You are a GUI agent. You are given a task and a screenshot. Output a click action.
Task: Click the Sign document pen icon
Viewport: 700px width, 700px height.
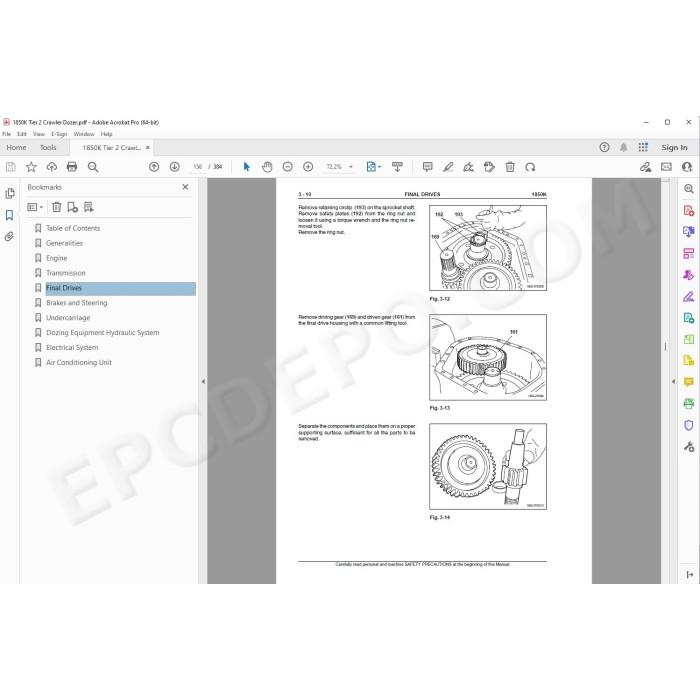(x=468, y=167)
